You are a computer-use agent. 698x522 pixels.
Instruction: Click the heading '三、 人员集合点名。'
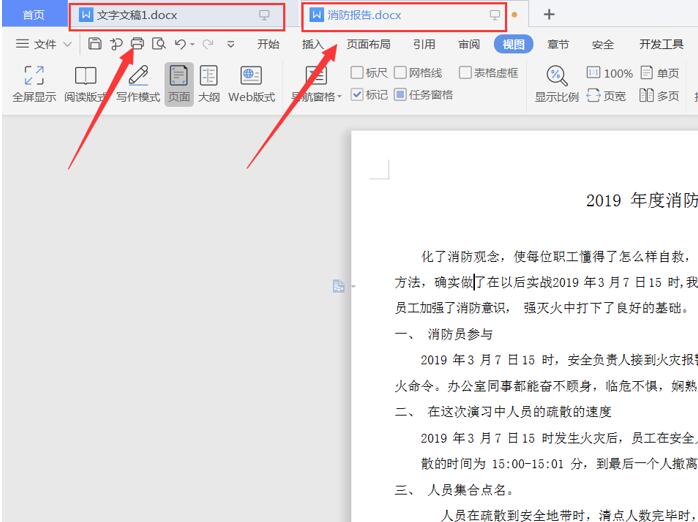coord(454,490)
